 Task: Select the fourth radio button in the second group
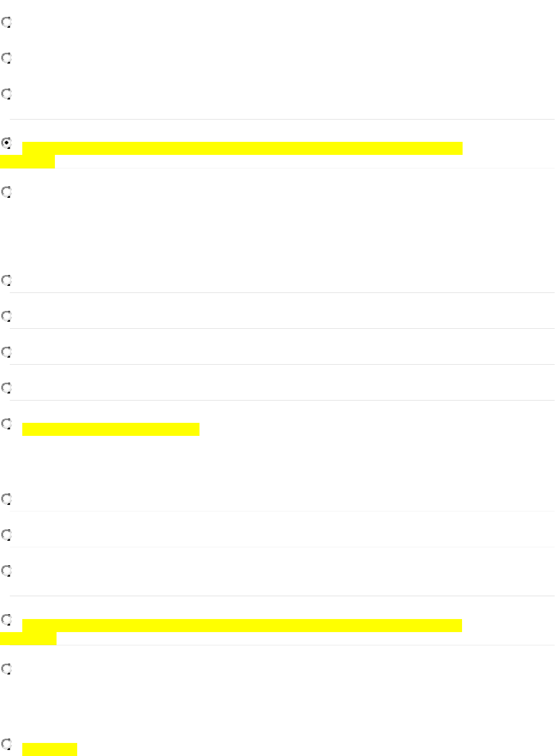tap(7, 388)
